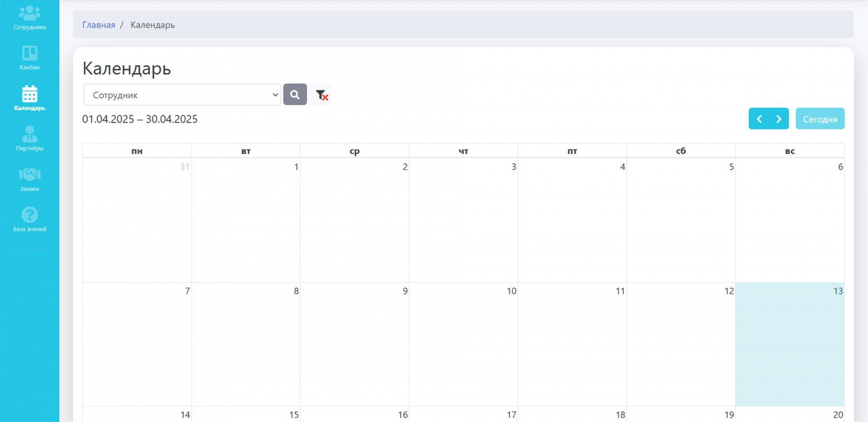Select day 4 in the calendar
The height and width of the screenshot is (422, 868).
(572, 220)
